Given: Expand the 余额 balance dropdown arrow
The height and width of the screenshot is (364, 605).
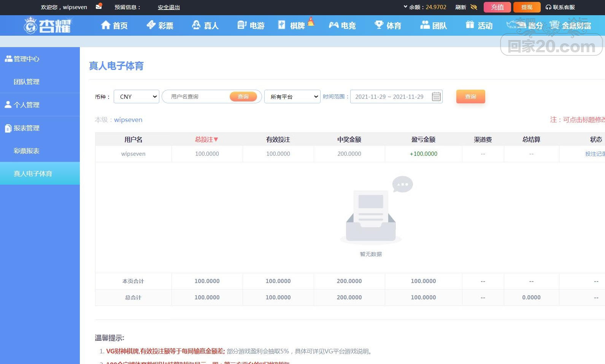Looking at the screenshot, I should pyautogui.click(x=405, y=7).
